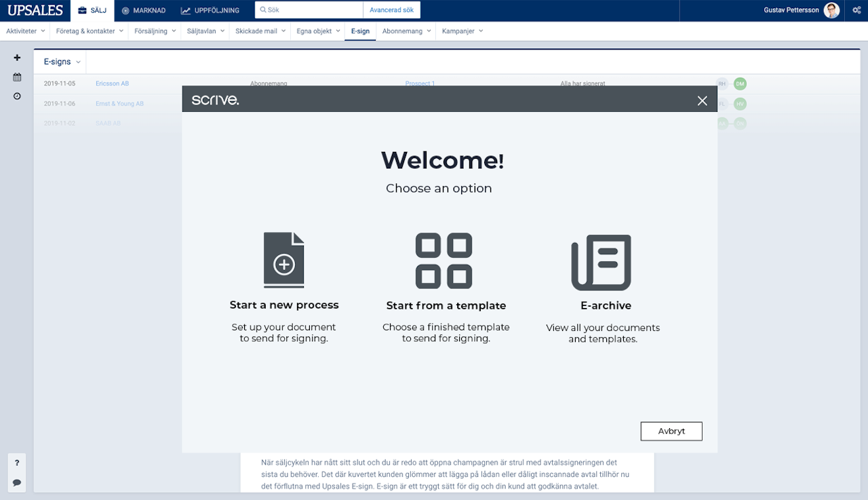
Task: Click the Avbryt button
Action: (x=671, y=431)
